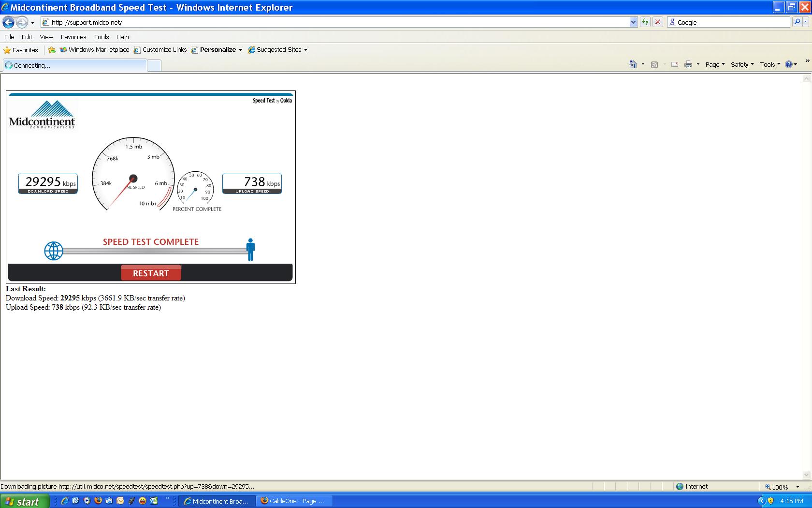This screenshot has height=508, width=812.
Task: Open the Windows Marketplace favorite link
Action: [x=95, y=50]
